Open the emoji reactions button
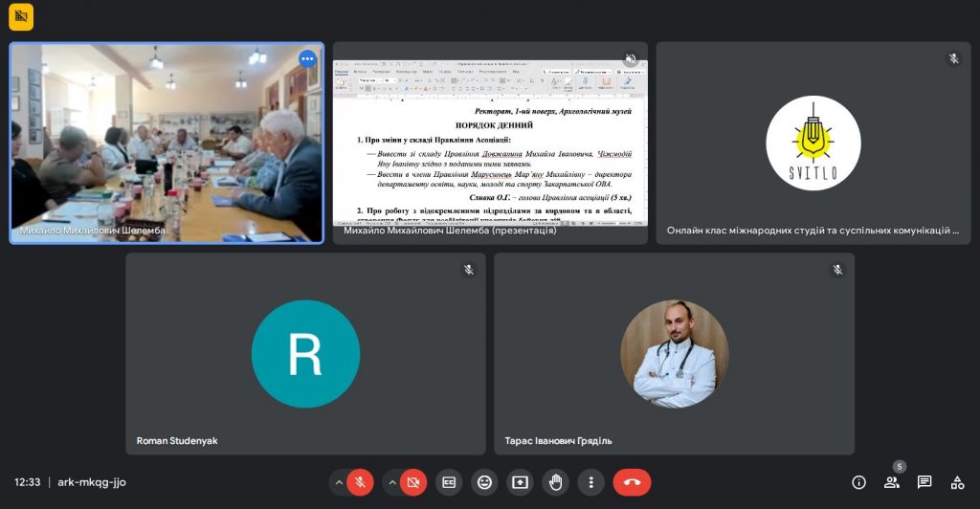The height and width of the screenshot is (509, 980). (x=484, y=482)
